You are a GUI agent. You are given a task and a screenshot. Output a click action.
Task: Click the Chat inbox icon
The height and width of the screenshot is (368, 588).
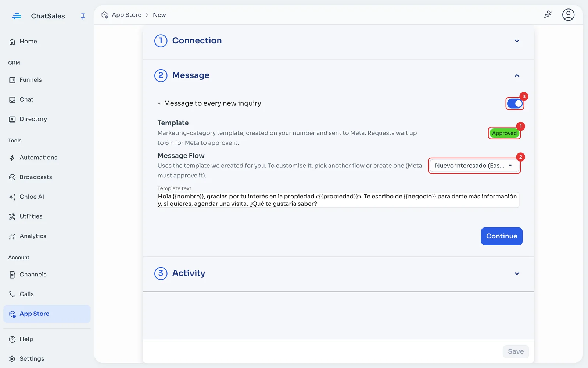coord(12,100)
